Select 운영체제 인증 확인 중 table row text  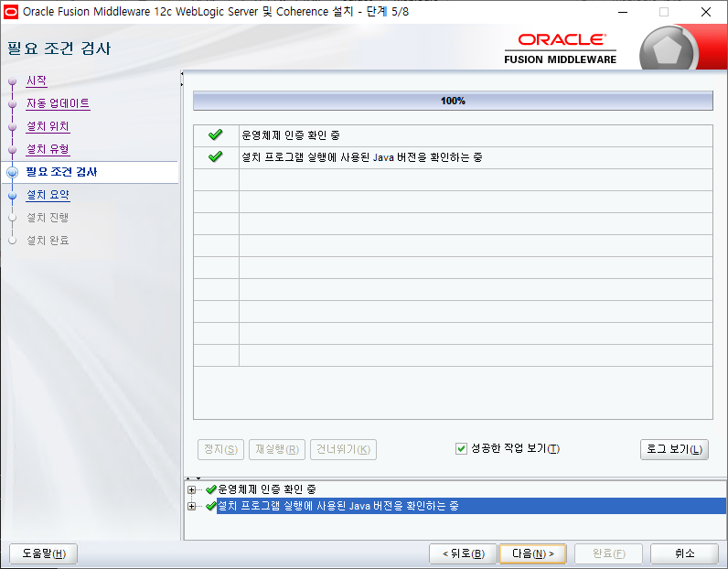[291, 135]
